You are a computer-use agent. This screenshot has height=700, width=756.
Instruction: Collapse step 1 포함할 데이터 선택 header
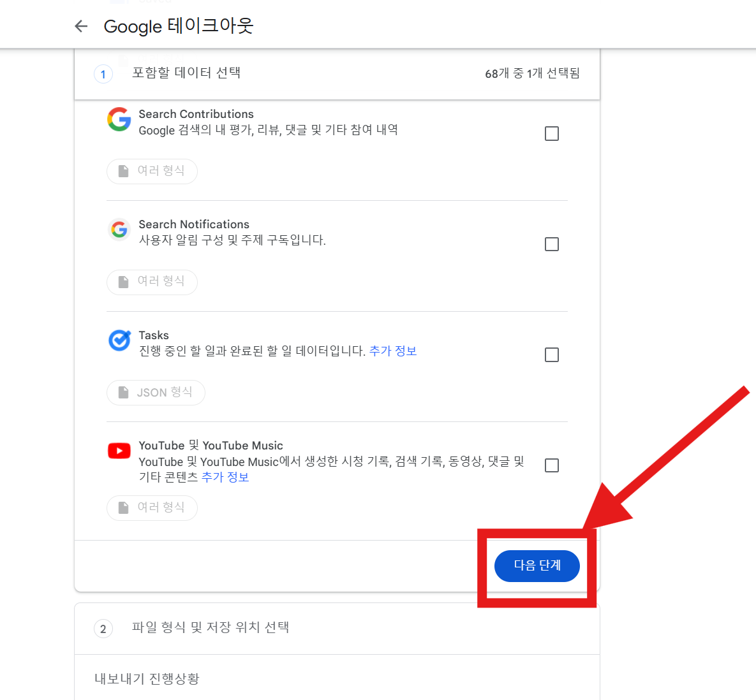(337, 74)
